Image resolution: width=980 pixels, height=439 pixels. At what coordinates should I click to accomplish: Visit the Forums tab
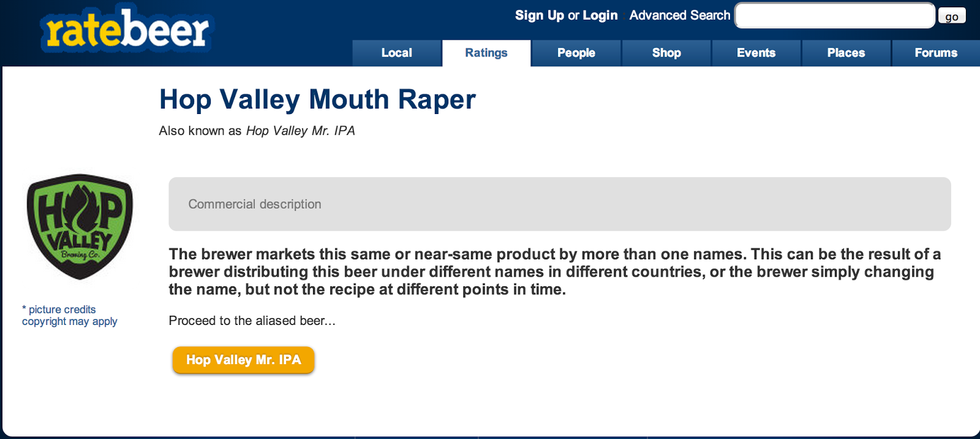click(x=935, y=53)
